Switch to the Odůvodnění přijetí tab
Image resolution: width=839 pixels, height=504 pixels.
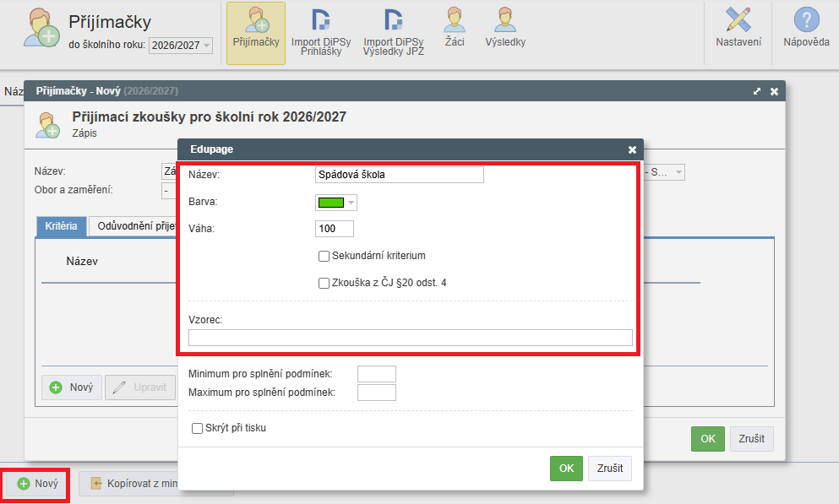click(x=135, y=226)
